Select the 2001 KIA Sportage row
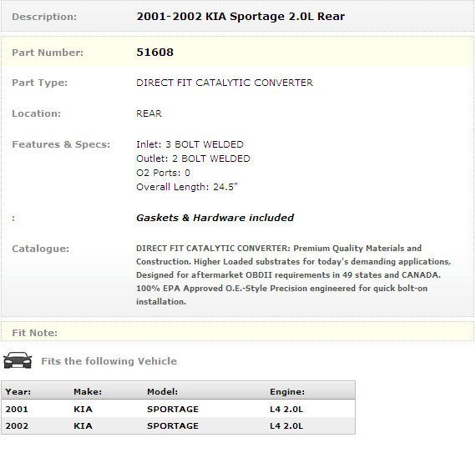Image resolution: width=476 pixels, height=468 pixels. (178, 409)
